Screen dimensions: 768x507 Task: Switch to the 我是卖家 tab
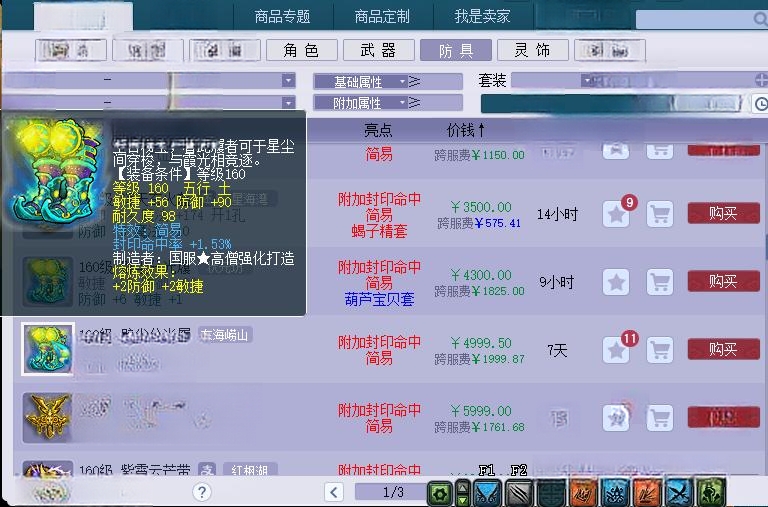482,17
